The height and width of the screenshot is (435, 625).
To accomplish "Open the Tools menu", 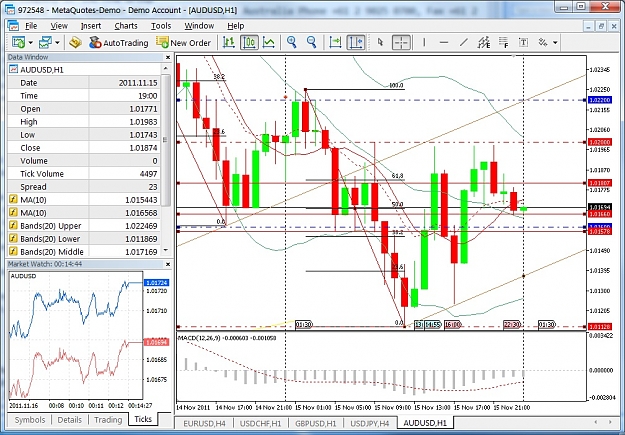I will pos(161,26).
